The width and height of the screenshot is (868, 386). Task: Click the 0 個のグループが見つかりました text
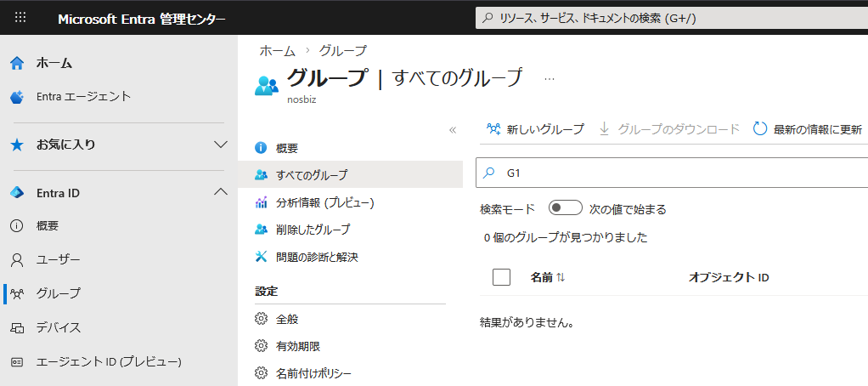pyautogui.click(x=566, y=238)
